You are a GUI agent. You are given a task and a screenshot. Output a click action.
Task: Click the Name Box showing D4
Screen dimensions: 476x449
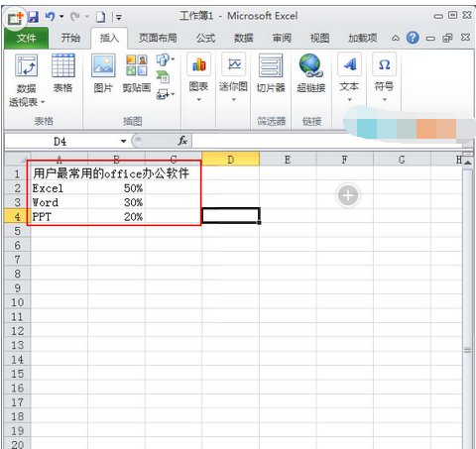61,142
